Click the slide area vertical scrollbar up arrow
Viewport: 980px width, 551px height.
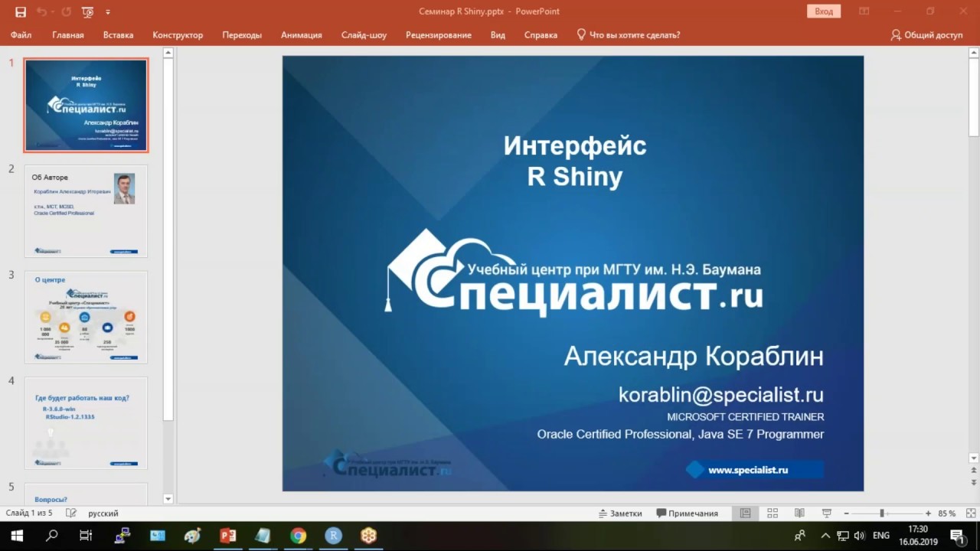[x=973, y=53]
